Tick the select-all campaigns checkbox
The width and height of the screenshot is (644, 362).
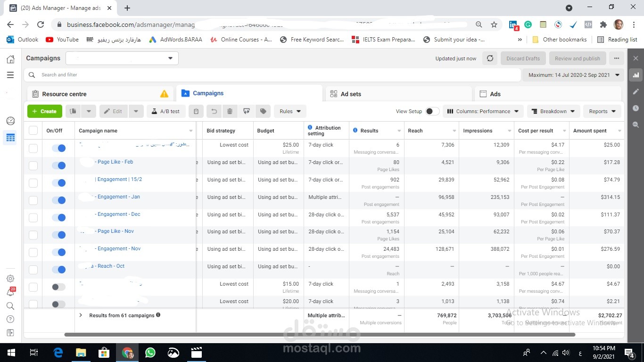pyautogui.click(x=33, y=131)
